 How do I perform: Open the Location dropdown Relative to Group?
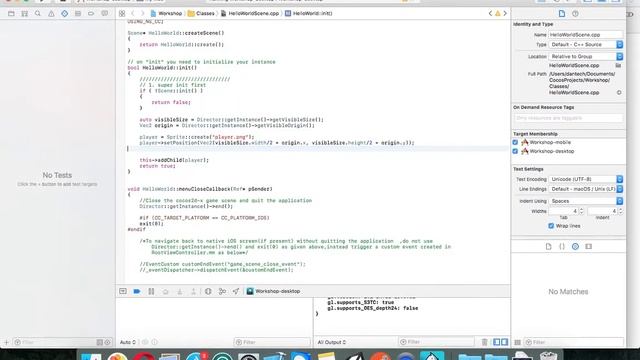tap(586, 56)
